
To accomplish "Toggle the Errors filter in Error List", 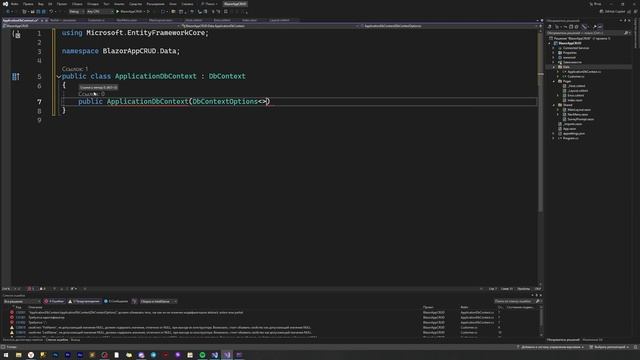I will 54,301.
